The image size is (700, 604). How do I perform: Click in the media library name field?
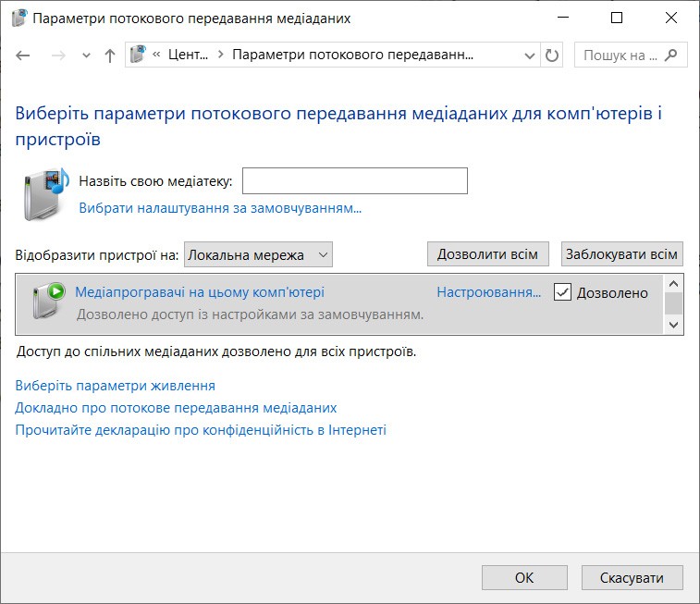tap(354, 181)
